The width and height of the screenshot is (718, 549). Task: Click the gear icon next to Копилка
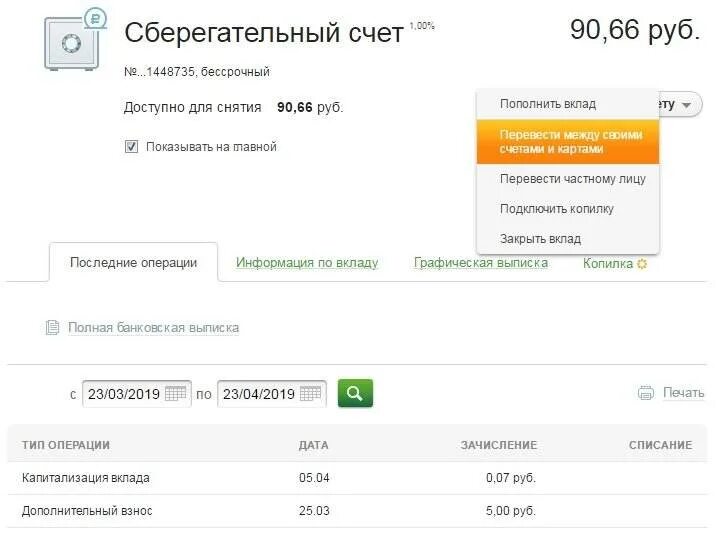coord(642,264)
